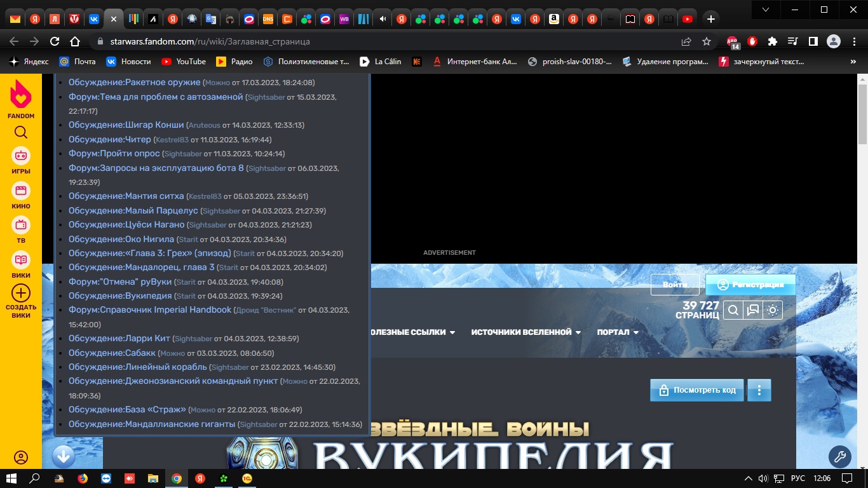Viewport: 868px width, 488px height.
Task: Reload the page
Action: tap(55, 41)
